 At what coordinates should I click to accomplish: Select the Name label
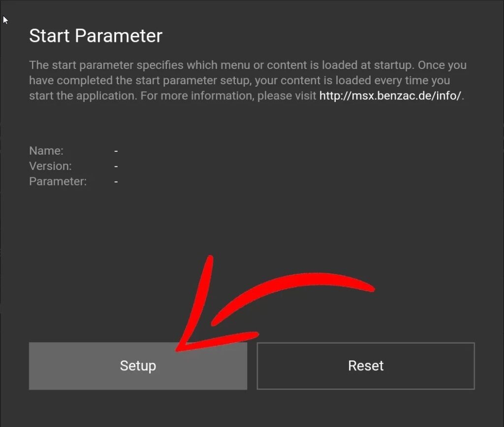coord(46,151)
